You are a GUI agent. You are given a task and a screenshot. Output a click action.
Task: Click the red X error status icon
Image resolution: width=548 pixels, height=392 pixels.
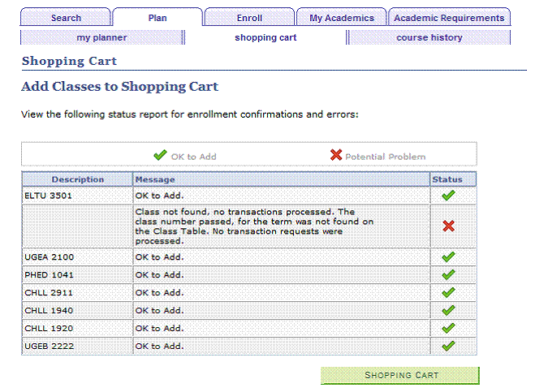(x=448, y=226)
